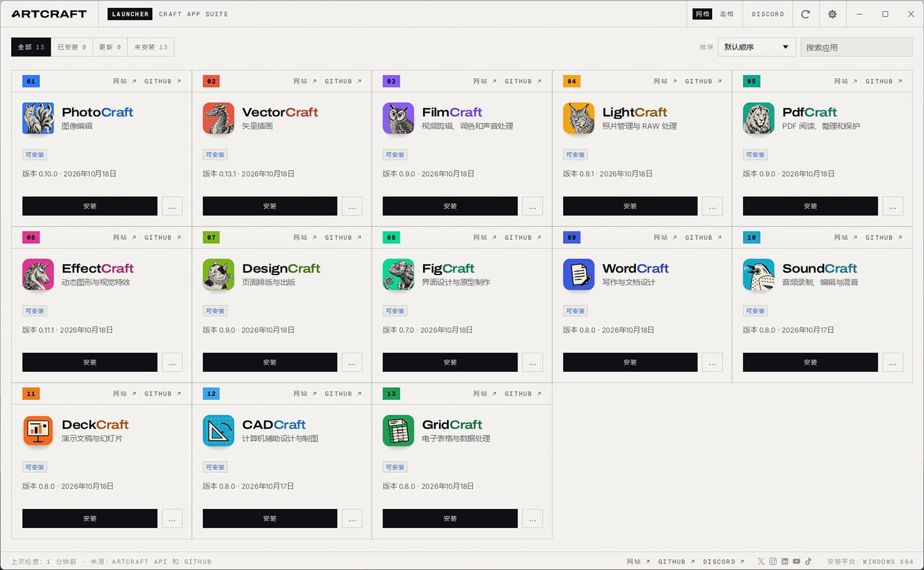Screen dimensions: 924x570
Task: Install WordCraft with its 安装 button
Action: click(630, 363)
